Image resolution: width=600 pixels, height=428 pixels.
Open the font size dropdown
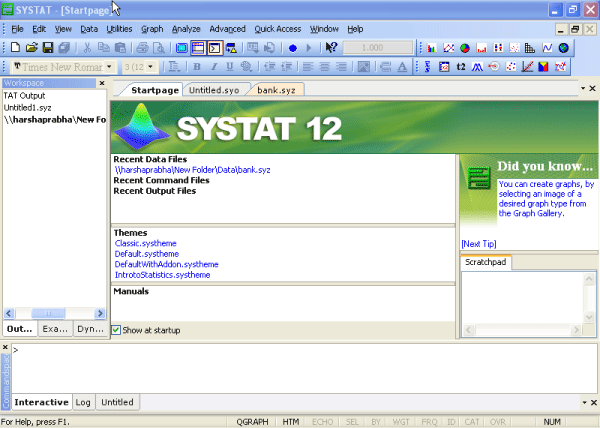coord(151,67)
